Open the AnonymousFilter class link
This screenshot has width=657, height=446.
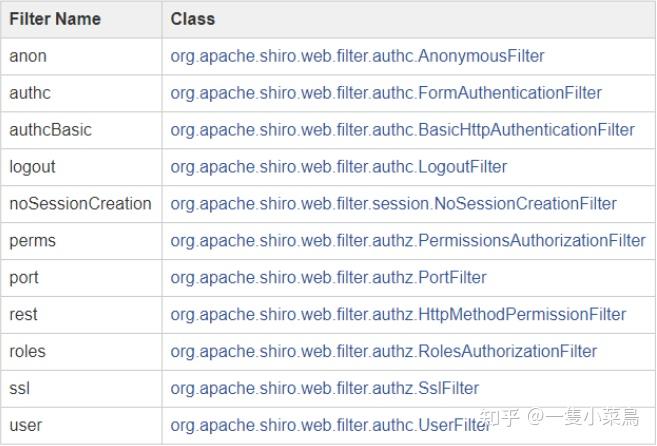point(357,56)
